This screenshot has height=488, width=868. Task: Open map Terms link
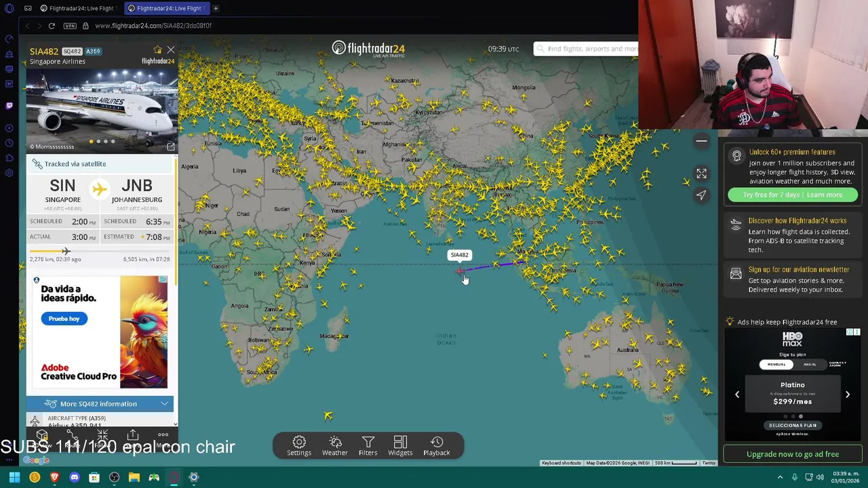coord(709,463)
